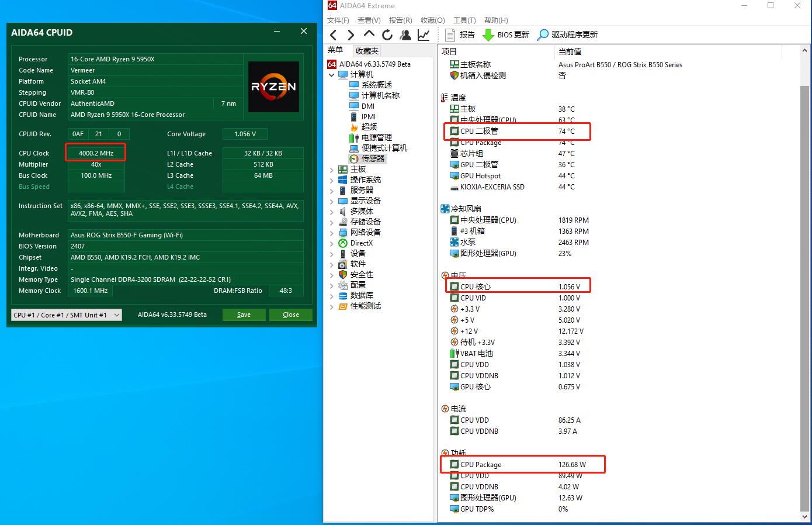The height and width of the screenshot is (525, 812).
Task: Select the 性能测试 benchmark item
Action: tap(359, 306)
